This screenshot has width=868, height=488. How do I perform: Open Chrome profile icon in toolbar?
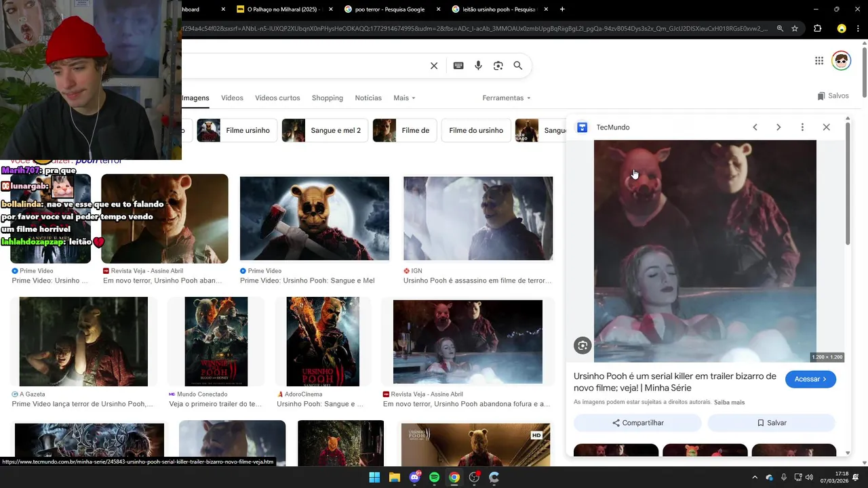[x=842, y=28]
